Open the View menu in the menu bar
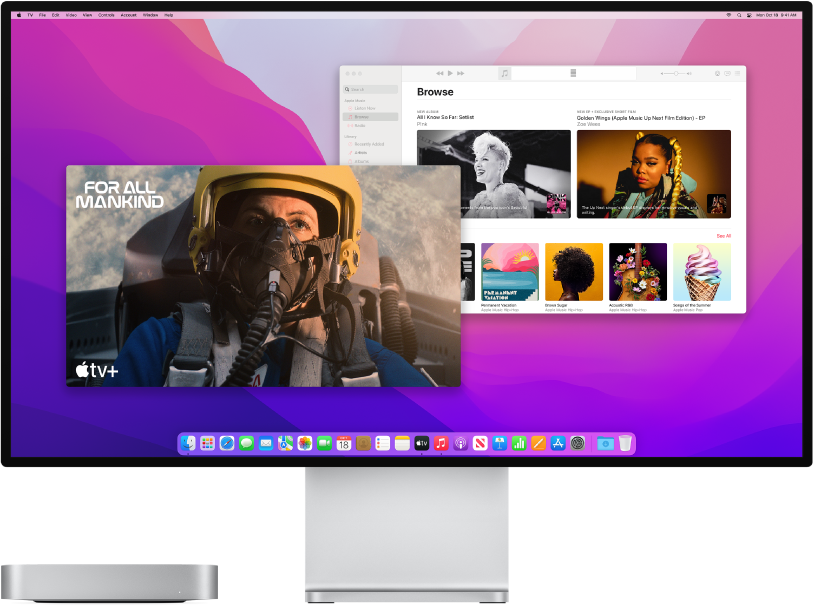This screenshot has height=606, width=814. [x=87, y=15]
